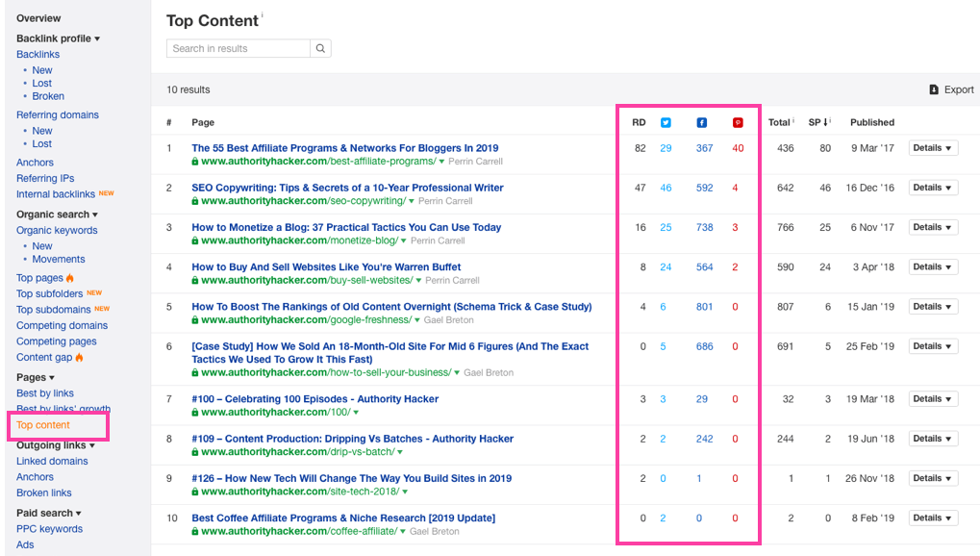Select Top content in sidebar

(x=43, y=424)
